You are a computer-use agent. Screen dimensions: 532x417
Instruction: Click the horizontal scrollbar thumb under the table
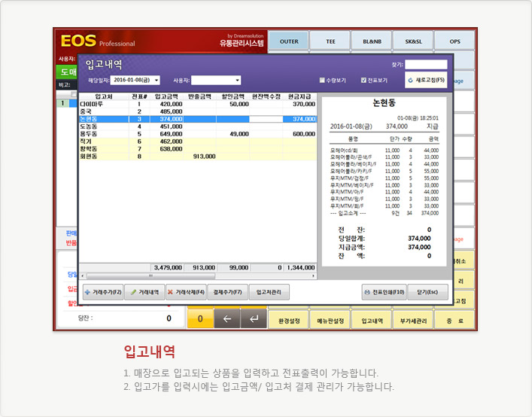pyautogui.click(x=150, y=275)
